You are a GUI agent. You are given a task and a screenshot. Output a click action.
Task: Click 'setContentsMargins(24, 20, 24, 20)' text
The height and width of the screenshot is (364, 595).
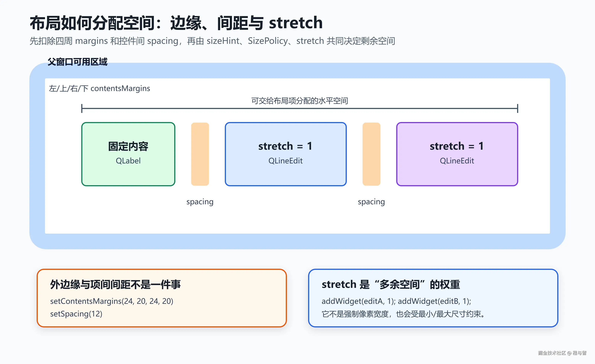(112, 301)
